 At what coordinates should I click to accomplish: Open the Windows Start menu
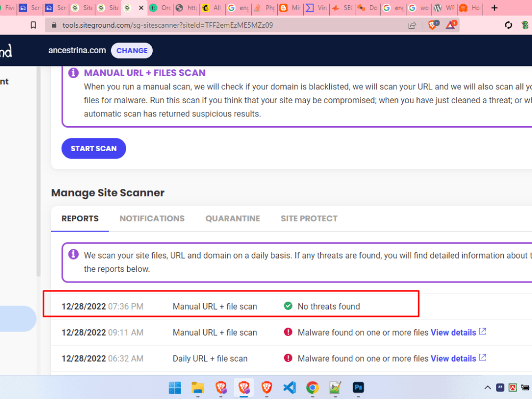coord(175,387)
